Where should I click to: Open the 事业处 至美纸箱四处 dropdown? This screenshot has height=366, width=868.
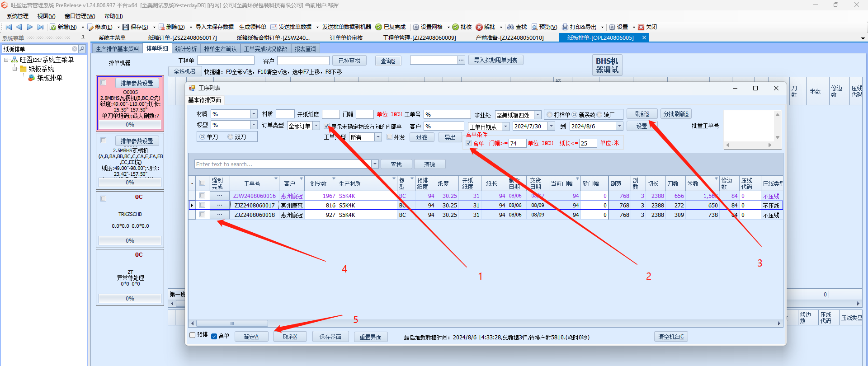538,115
